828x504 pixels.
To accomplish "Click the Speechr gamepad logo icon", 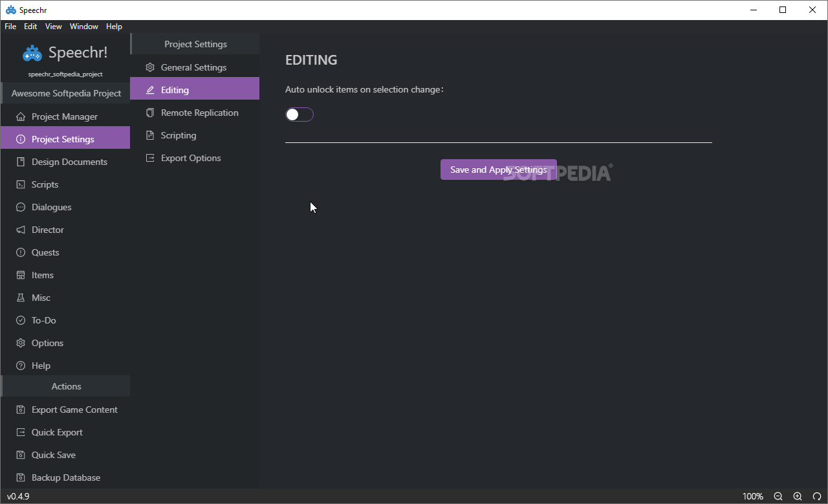I will coord(32,53).
